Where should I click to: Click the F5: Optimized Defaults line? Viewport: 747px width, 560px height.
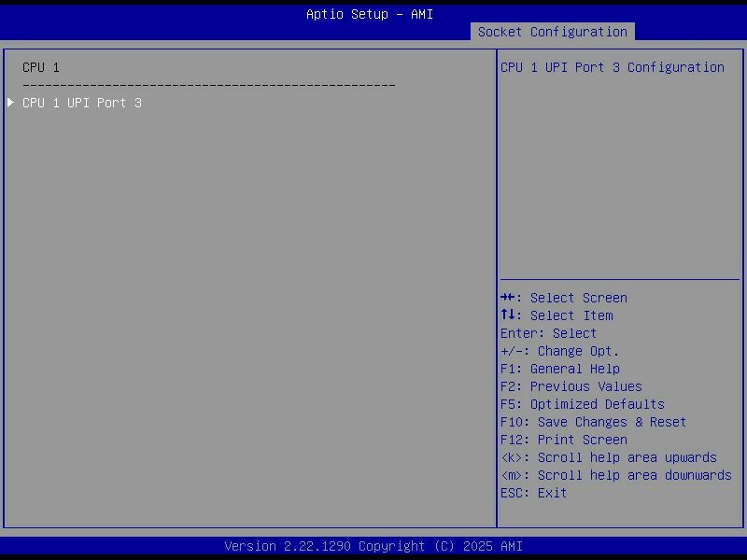(x=582, y=404)
